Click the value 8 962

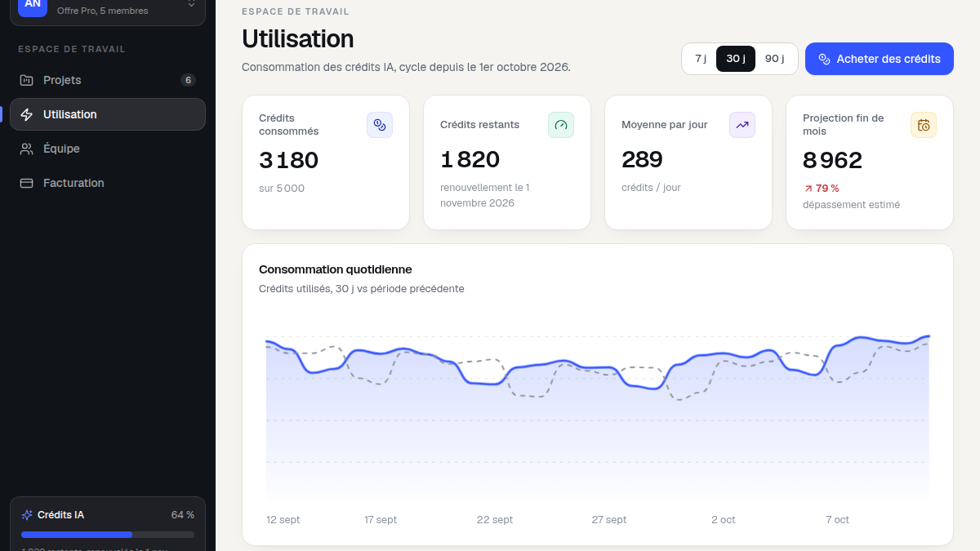(832, 160)
